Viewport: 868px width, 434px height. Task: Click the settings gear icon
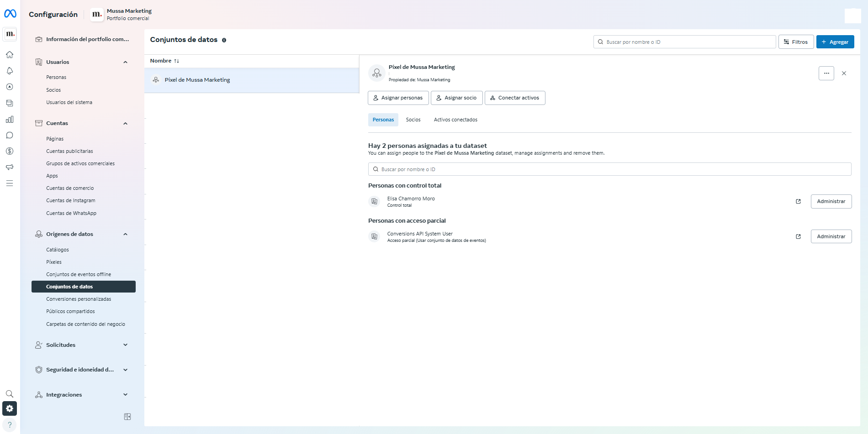point(10,408)
